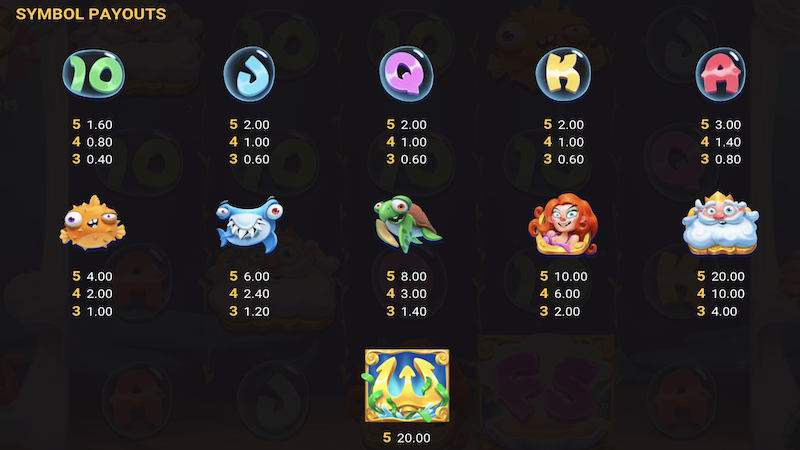Click the golden trident scatter symbol

407,386
